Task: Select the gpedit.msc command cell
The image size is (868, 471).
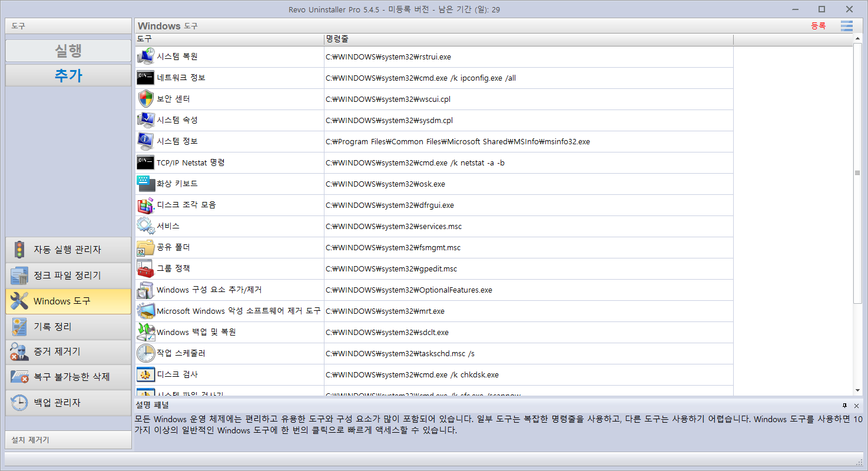Action: point(529,269)
